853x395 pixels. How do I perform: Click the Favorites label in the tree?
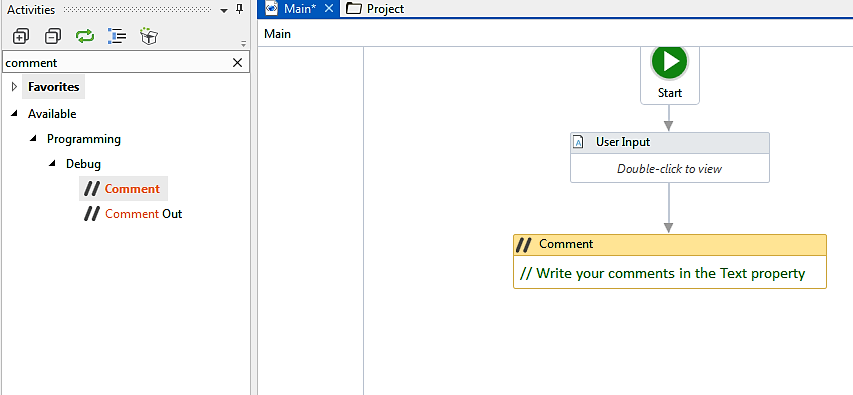(x=53, y=87)
